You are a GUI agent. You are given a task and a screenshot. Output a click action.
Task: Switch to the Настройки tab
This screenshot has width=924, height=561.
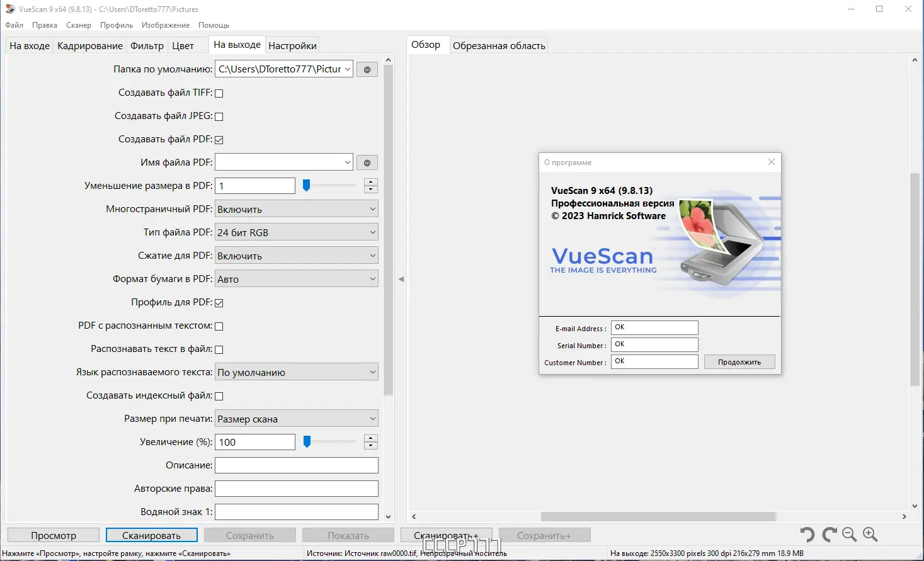(292, 46)
